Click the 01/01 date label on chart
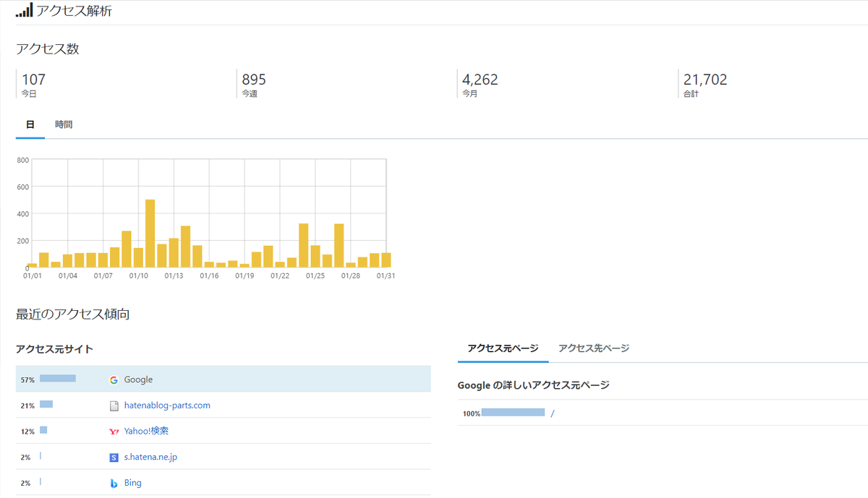The height and width of the screenshot is (498, 868). [x=33, y=275]
